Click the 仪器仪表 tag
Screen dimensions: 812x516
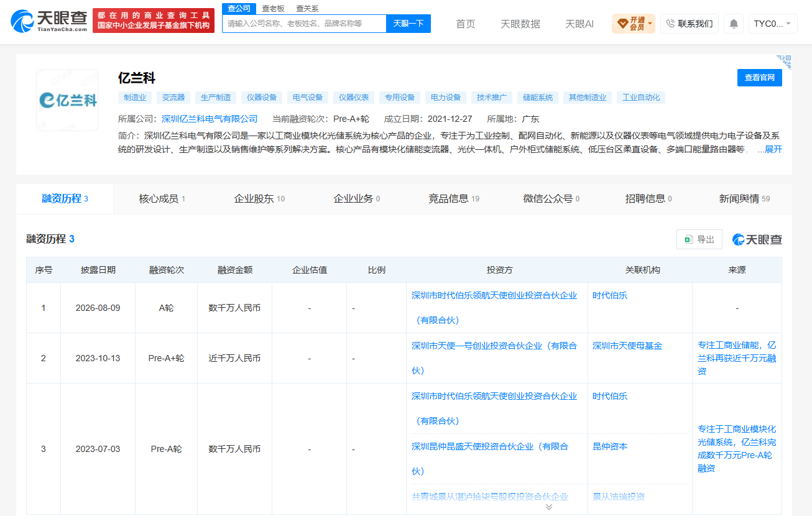click(x=354, y=98)
